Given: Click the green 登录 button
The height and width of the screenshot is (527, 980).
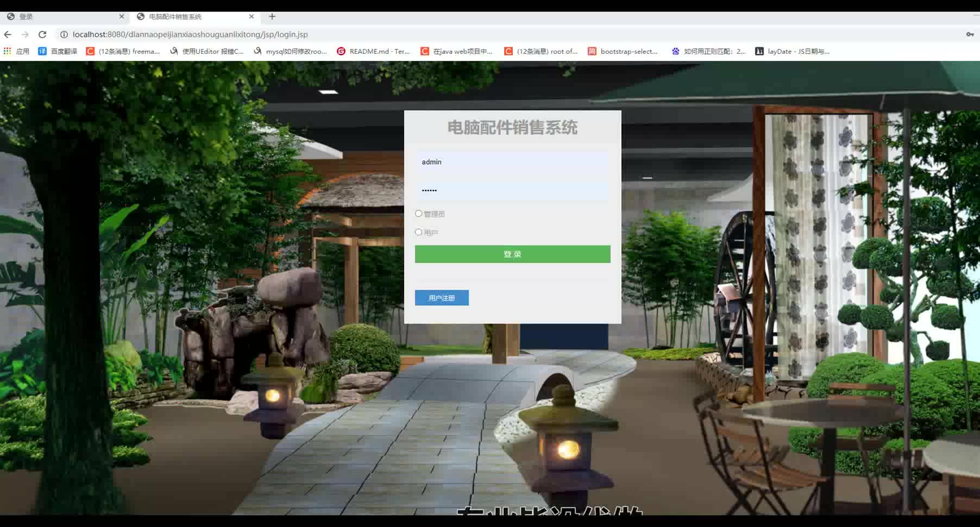Looking at the screenshot, I should (x=512, y=254).
